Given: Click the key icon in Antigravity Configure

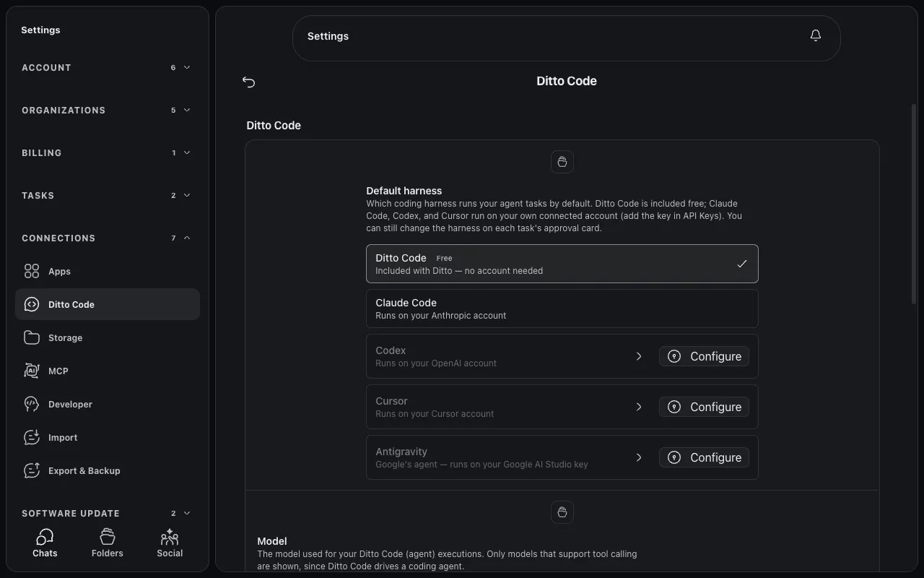Looking at the screenshot, I should [674, 457].
